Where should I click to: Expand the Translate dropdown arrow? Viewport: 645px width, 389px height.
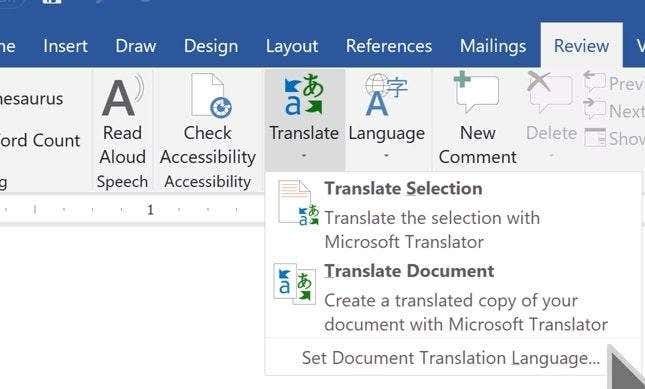pos(304,156)
